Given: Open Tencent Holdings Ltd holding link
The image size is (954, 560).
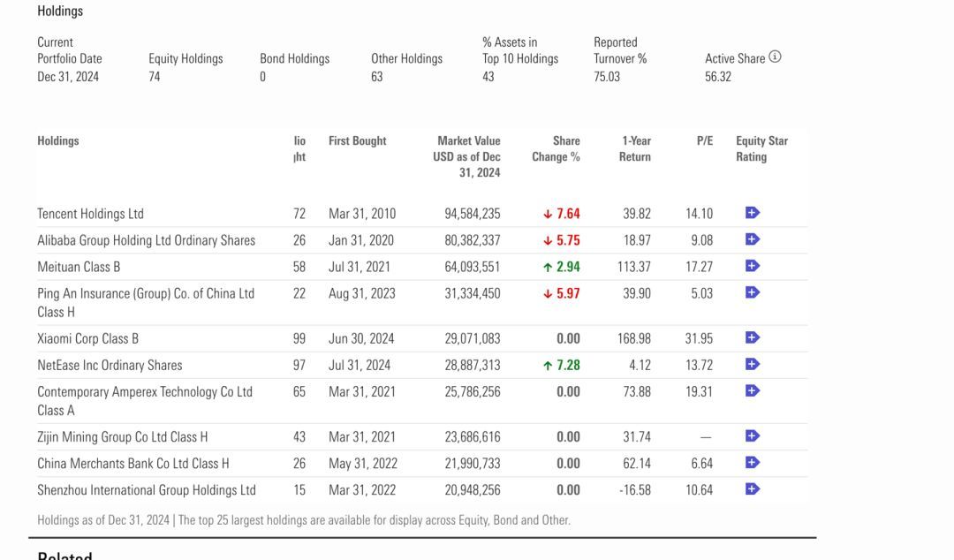Looking at the screenshot, I should tap(90, 214).
